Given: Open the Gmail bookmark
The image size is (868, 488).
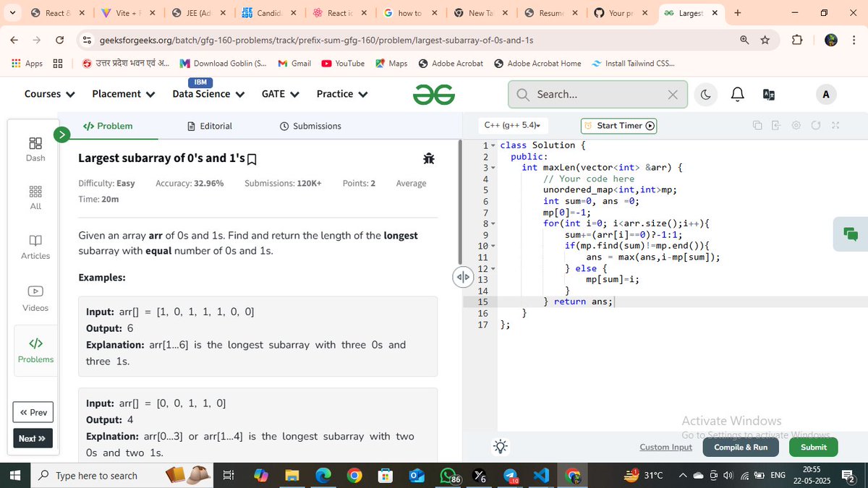Looking at the screenshot, I should (294, 64).
